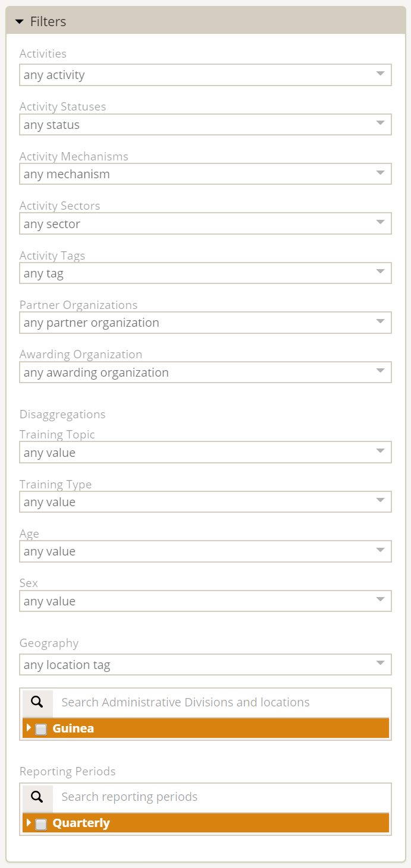
Task: Expand the Quarterly tree node arrow
Action: click(29, 823)
